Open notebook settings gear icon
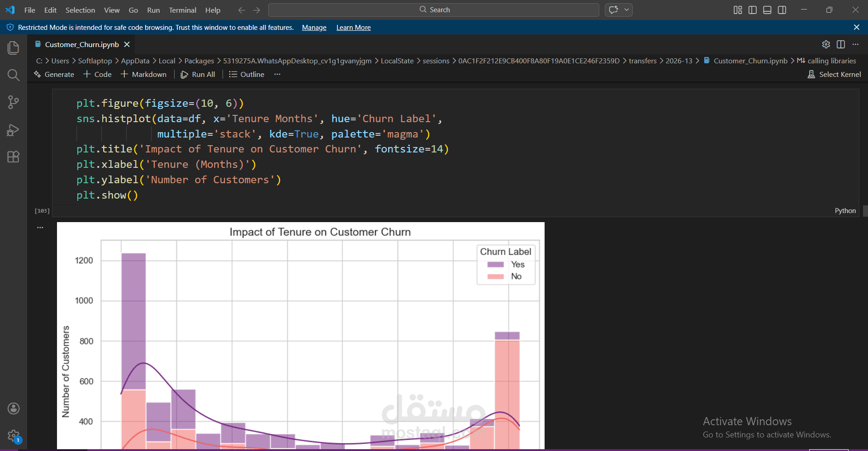The height and width of the screenshot is (451, 868). (x=826, y=44)
